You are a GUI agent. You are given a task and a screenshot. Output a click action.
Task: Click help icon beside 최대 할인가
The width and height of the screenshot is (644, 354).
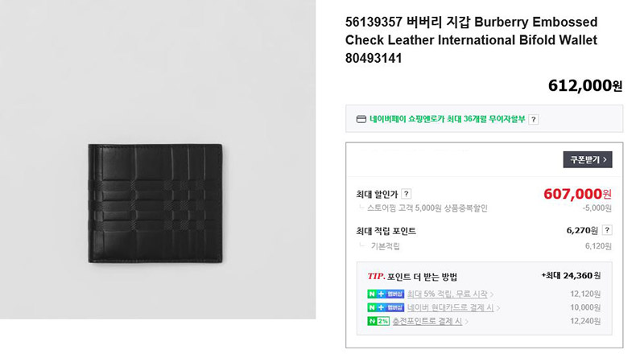click(x=407, y=194)
